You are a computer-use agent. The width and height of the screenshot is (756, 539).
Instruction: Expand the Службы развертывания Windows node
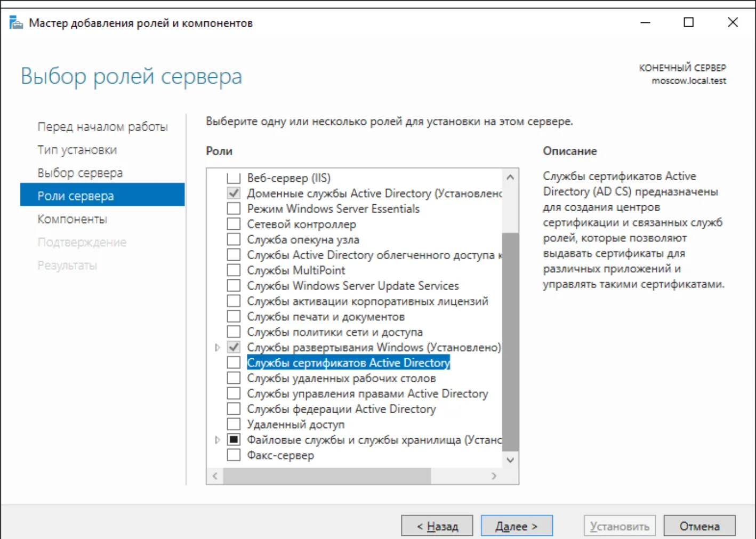(x=218, y=348)
